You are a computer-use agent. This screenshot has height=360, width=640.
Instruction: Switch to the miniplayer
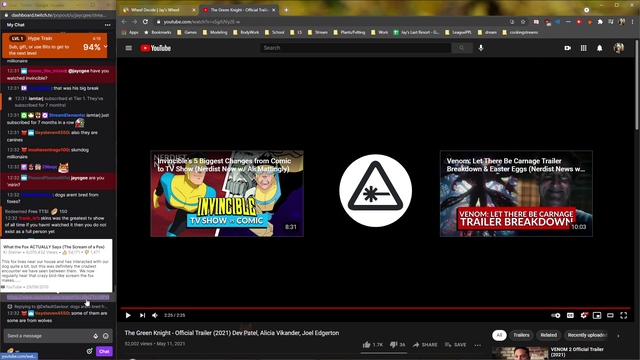tap(597, 315)
